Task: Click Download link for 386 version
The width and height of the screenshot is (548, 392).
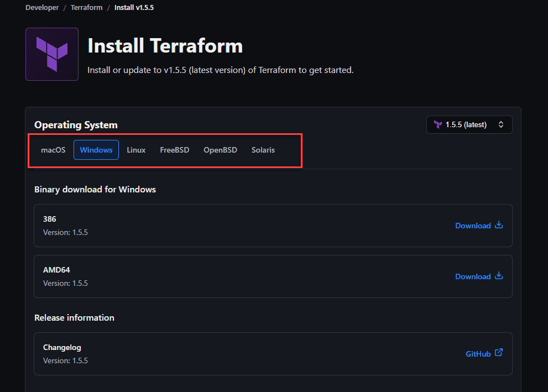Action: point(473,226)
